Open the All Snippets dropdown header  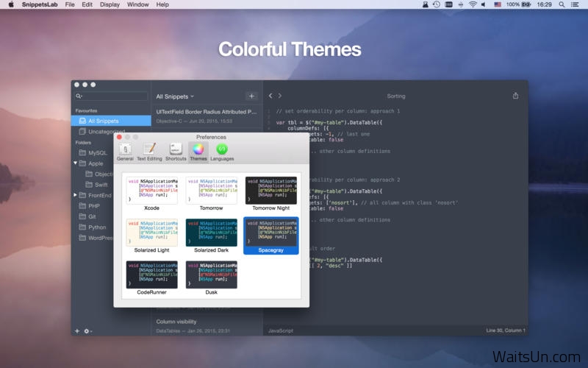click(x=175, y=96)
